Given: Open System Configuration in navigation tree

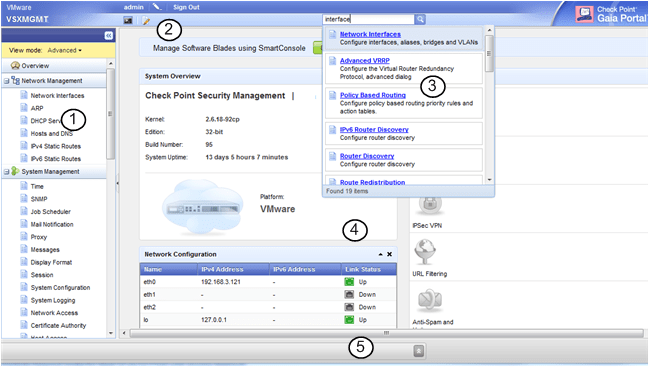Looking at the screenshot, I should point(60,288).
